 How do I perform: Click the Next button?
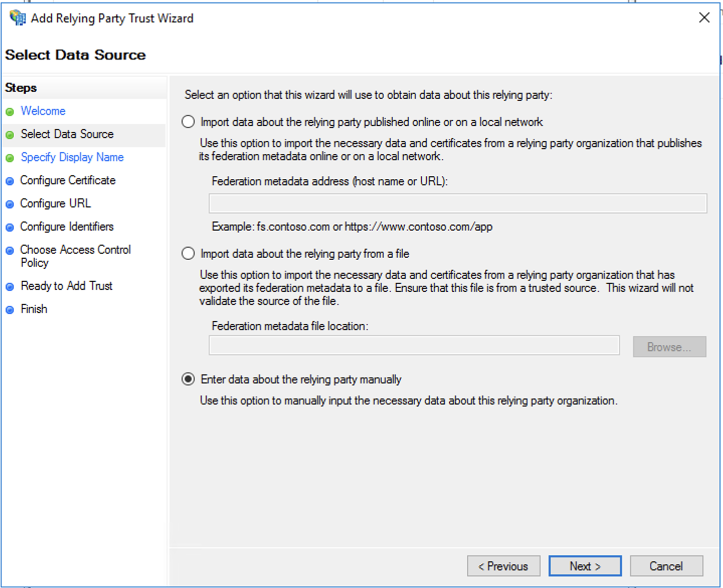click(x=585, y=566)
